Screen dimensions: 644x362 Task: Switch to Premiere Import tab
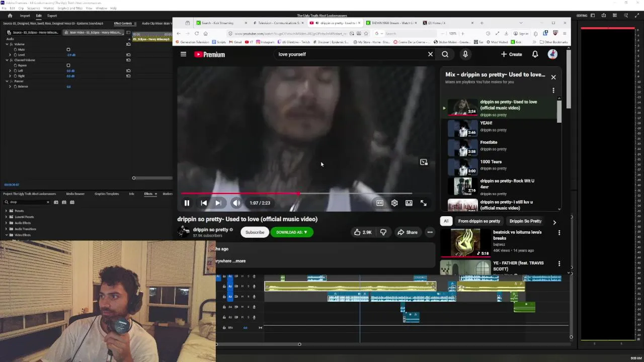(x=25, y=16)
